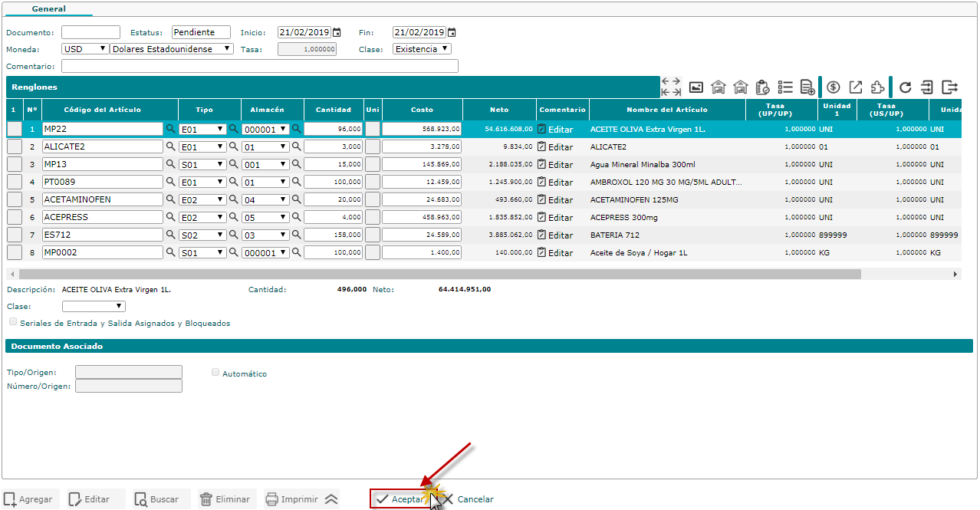Click search magnifier beside article code ALICATE2
This screenshot has height=510, width=980.
tap(171, 146)
